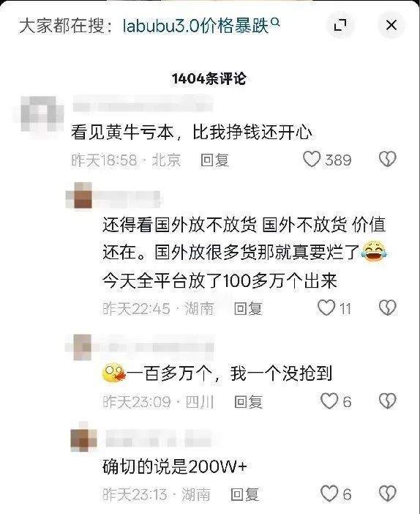Dislike the Beijing comment with broken heart

tap(388, 160)
